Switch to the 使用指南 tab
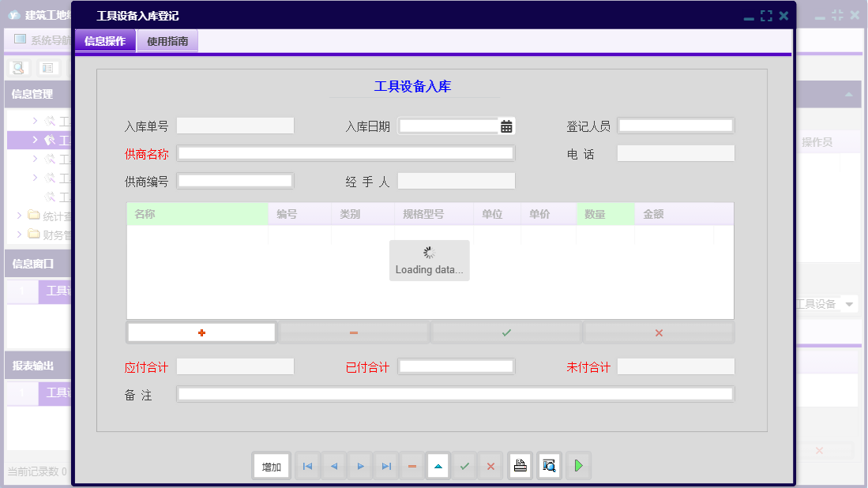The height and width of the screenshot is (488, 868). [x=167, y=41]
